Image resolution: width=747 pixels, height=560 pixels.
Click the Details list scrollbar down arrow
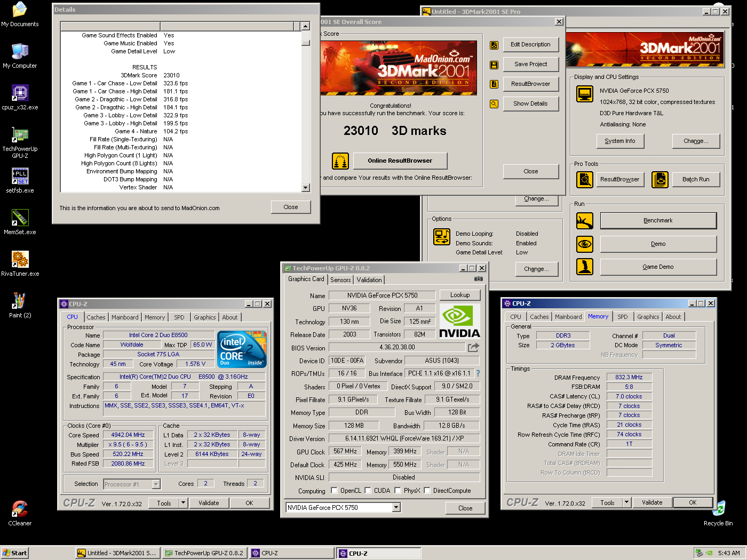pyautogui.click(x=306, y=188)
